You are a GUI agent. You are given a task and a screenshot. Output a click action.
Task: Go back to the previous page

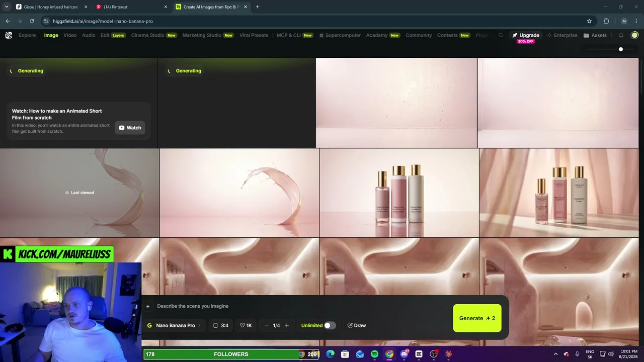point(8,21)
